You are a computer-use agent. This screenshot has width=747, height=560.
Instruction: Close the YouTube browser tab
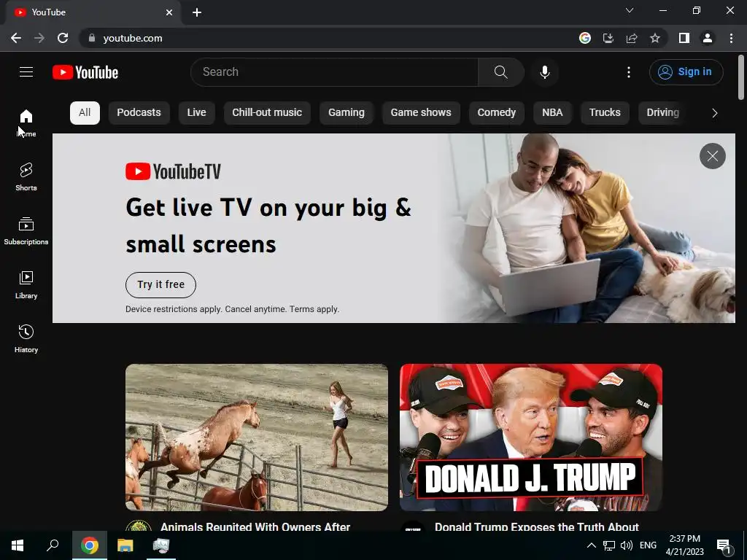tap(169, 12)
